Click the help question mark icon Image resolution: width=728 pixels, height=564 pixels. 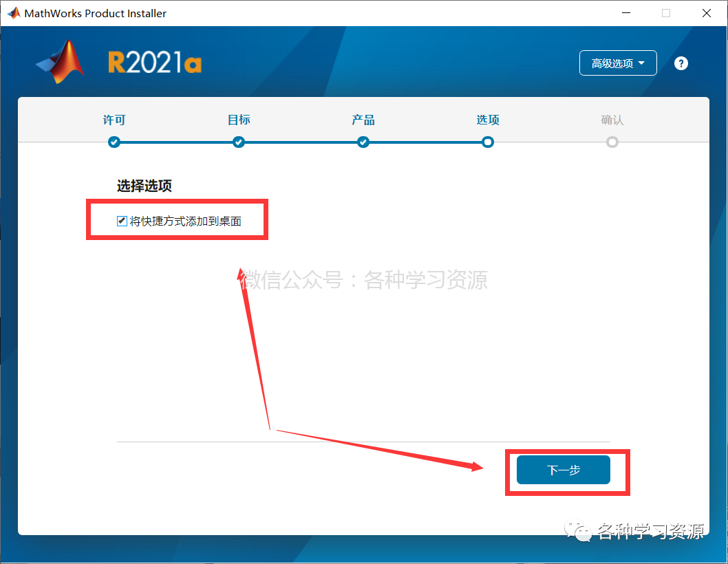click(x=681, y=63)
